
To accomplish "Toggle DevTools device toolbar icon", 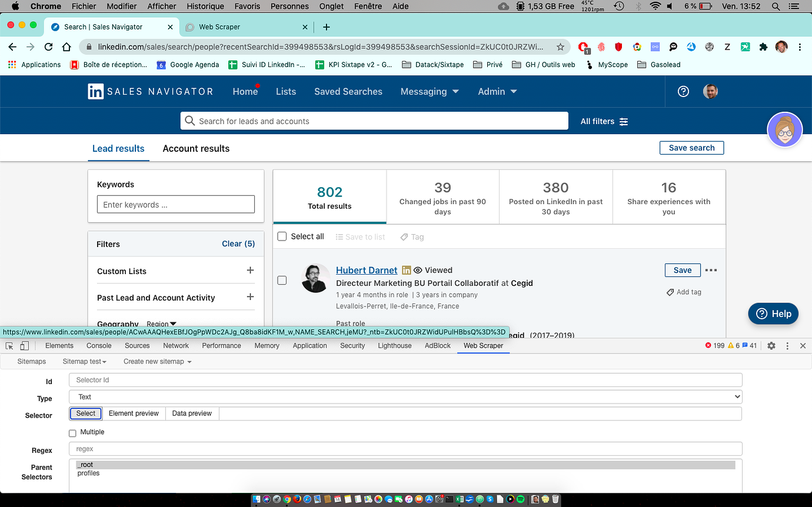I will pos(24,346).
